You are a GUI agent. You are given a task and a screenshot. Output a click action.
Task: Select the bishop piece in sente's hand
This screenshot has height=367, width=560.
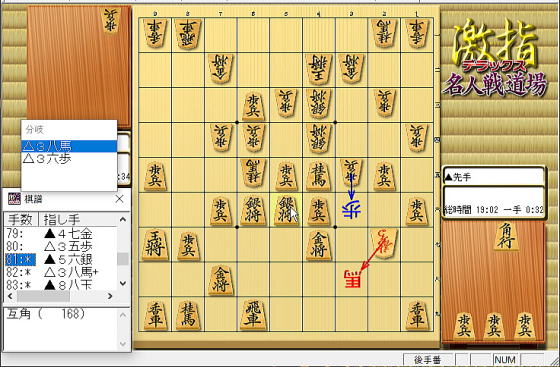(x=506, y=236)
